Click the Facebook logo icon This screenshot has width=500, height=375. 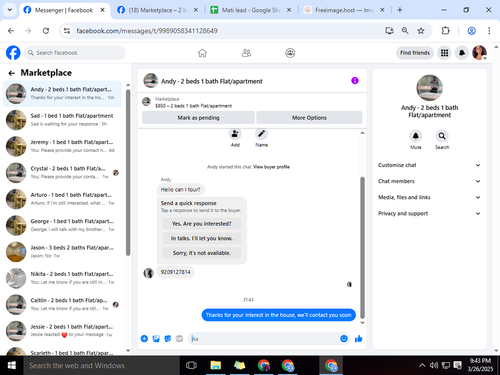click(13, 53)
